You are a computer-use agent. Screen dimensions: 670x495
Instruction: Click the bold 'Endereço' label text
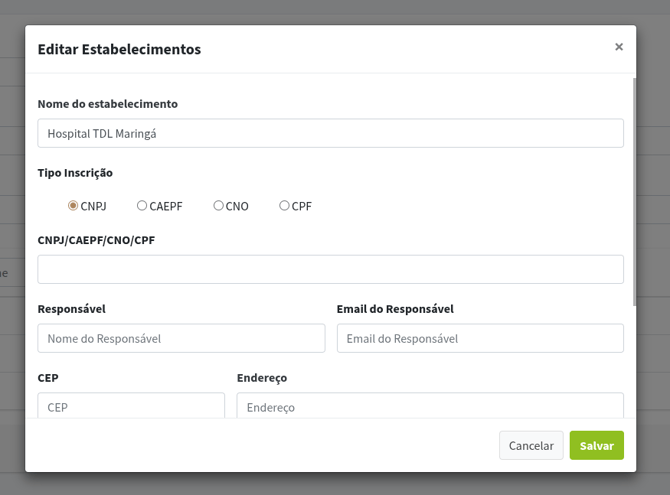[x=262, y=378]
